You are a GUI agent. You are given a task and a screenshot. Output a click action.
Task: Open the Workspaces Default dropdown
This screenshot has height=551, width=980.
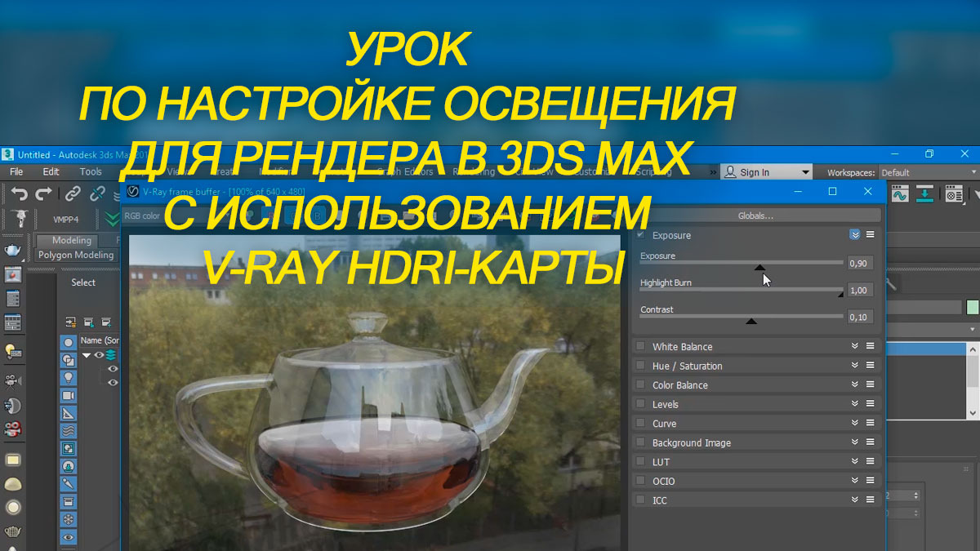[929, 172]
